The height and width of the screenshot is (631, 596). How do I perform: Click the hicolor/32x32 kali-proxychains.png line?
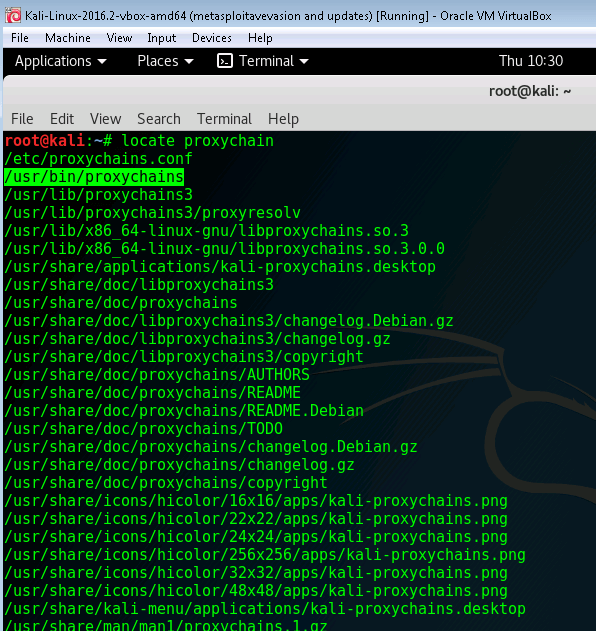(x=256, y=573)
